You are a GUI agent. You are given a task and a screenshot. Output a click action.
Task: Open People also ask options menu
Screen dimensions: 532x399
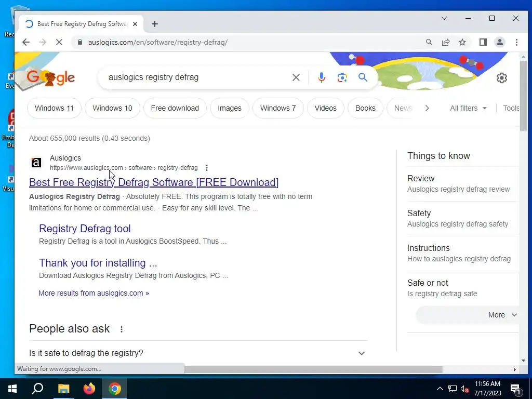pos(122,329)
